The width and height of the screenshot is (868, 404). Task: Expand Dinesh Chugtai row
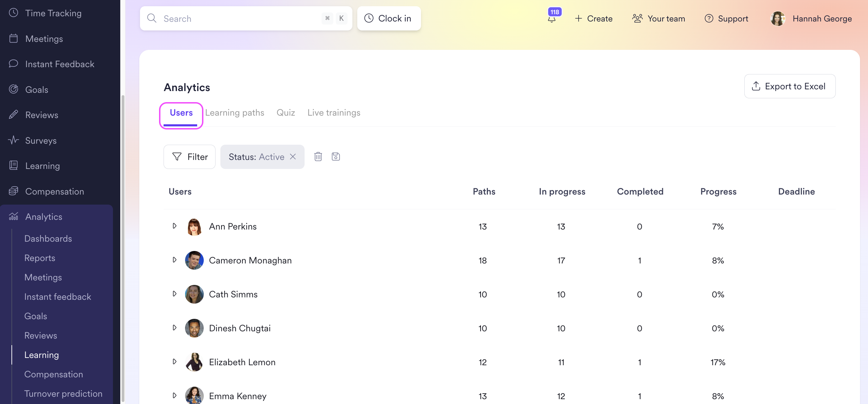coord(175,328)
